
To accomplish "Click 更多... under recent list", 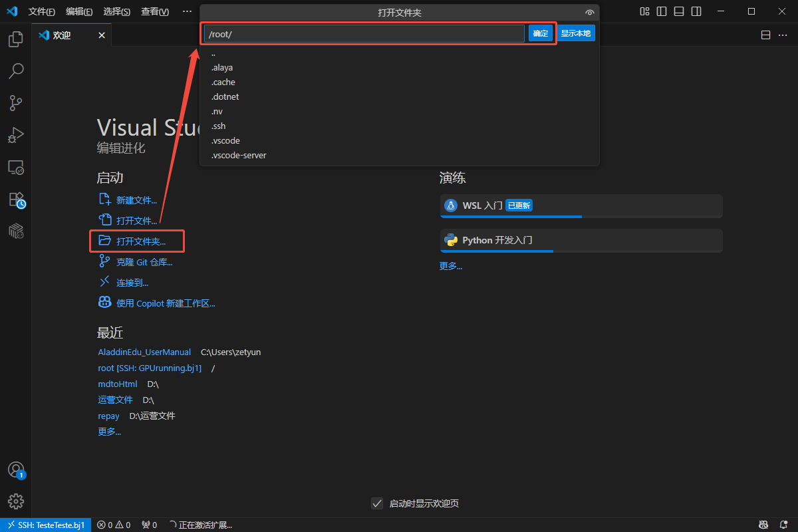I will (x=110, y=432).
